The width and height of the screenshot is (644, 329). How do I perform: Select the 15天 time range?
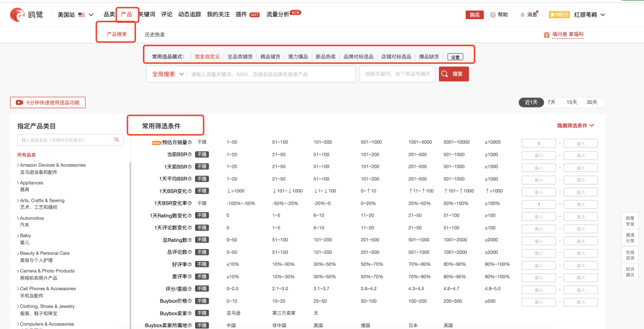click(572, 102)
